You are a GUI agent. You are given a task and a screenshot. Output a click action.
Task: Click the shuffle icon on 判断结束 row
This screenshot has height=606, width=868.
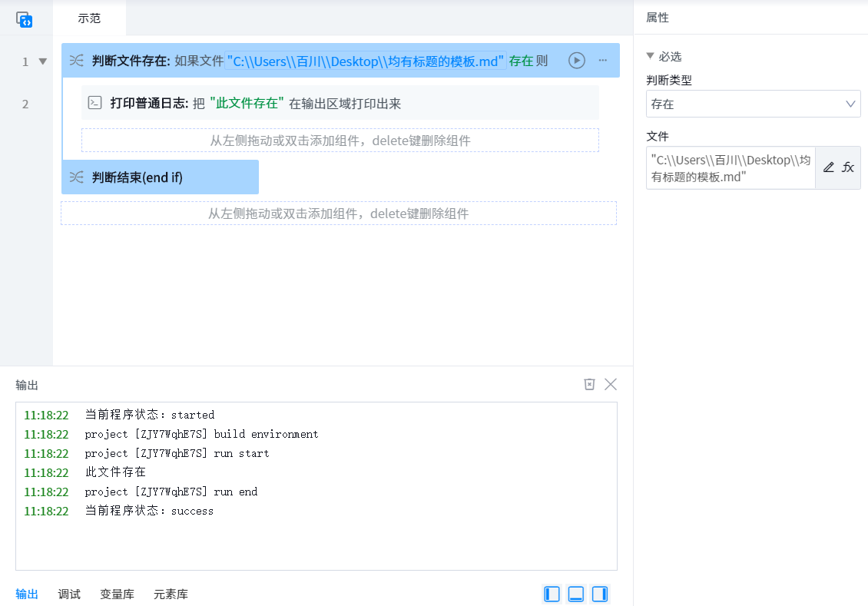(x=77, y=177)
